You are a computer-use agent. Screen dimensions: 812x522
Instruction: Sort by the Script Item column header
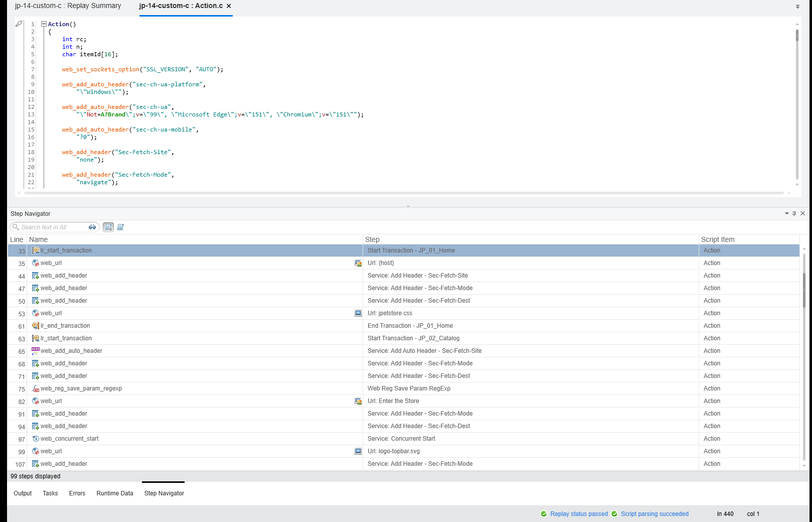749,239
